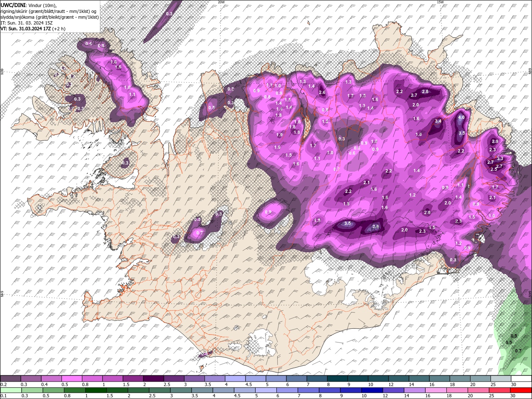The width and height of the screenshot is (532, 399).
Task: Click the 3.4 snowfall value on the map
Action: coord(438,121)
